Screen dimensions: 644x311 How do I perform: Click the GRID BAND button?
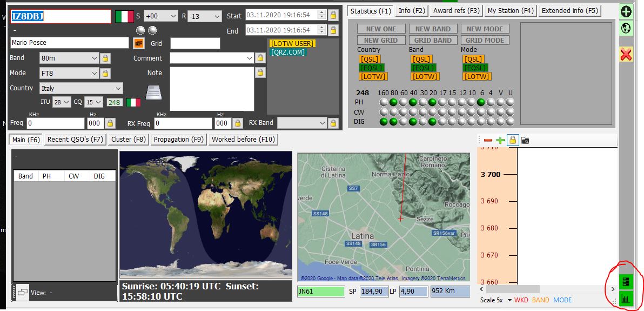point(433,41)
